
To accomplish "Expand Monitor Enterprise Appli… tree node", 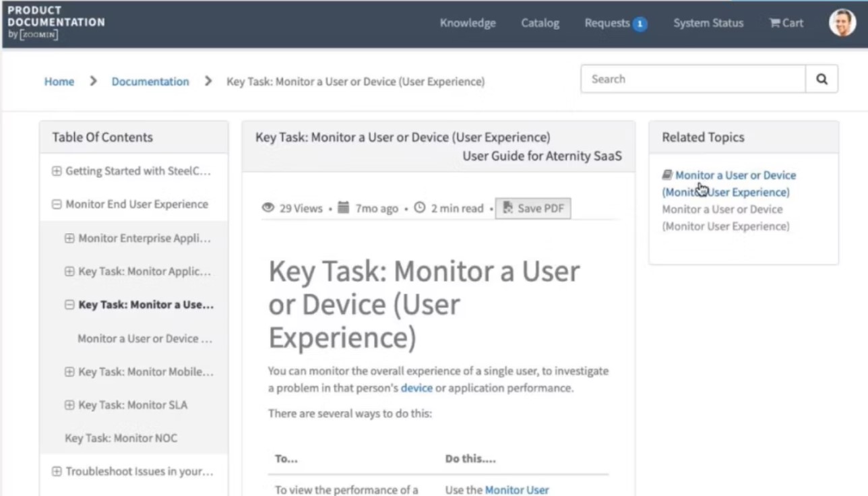I will tap(69, 238).
